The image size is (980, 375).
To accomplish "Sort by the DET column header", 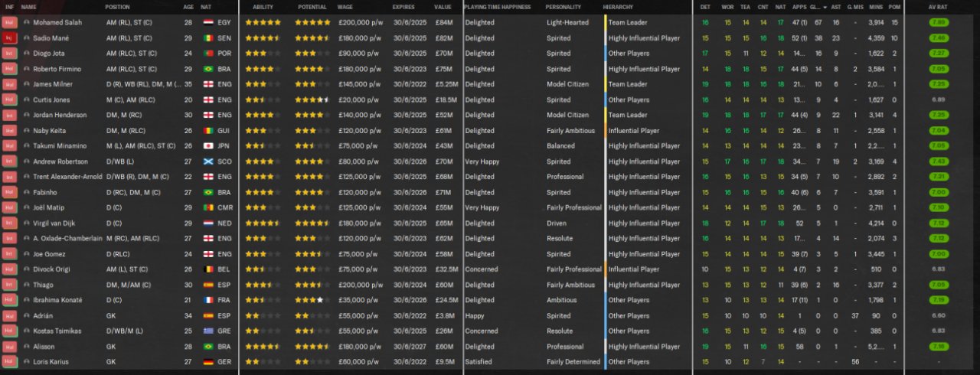I will tap(705, 7).
